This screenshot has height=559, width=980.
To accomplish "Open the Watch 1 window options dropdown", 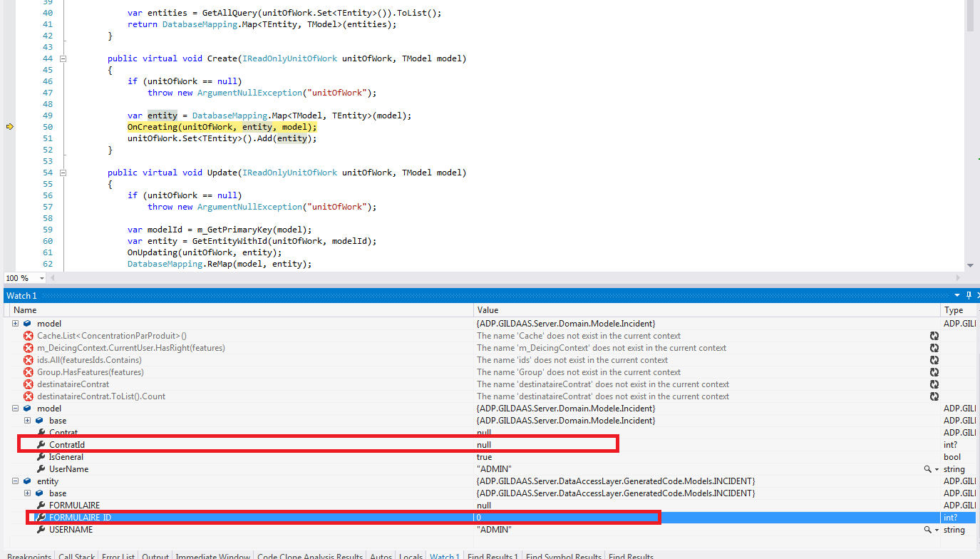I will point(957,294).
